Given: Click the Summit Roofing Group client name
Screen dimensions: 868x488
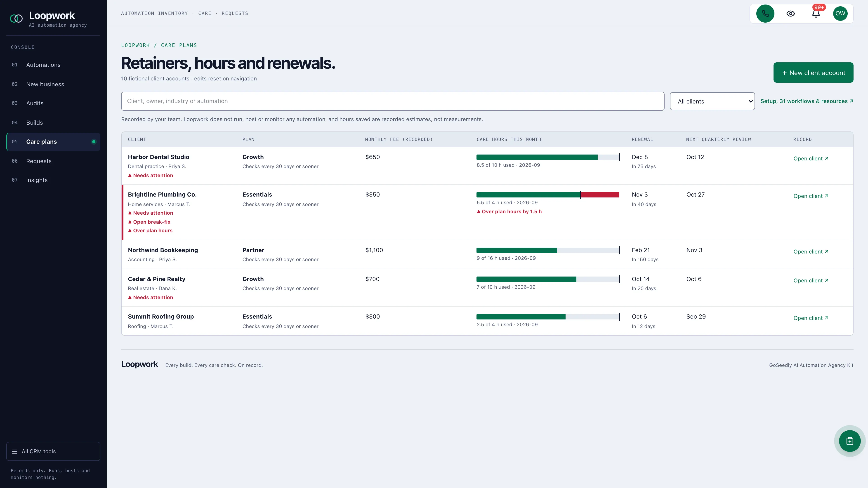Looking at the screenshot, I should pyautogui.click(x=161, y=317).
